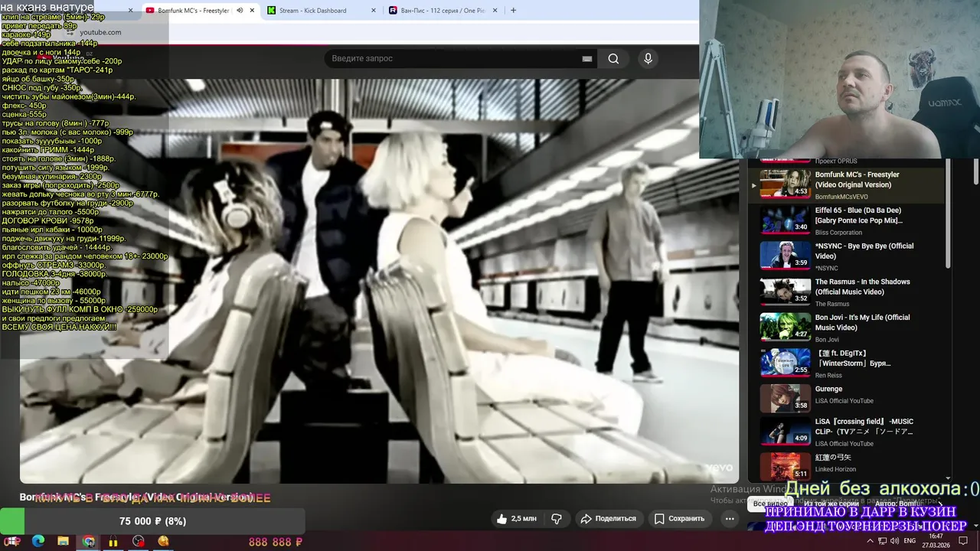This screenshot has height=551, width=980.
Task: Select the 'Все видео' filter chip
Action: pyautogui.click(x=769, y=504)
